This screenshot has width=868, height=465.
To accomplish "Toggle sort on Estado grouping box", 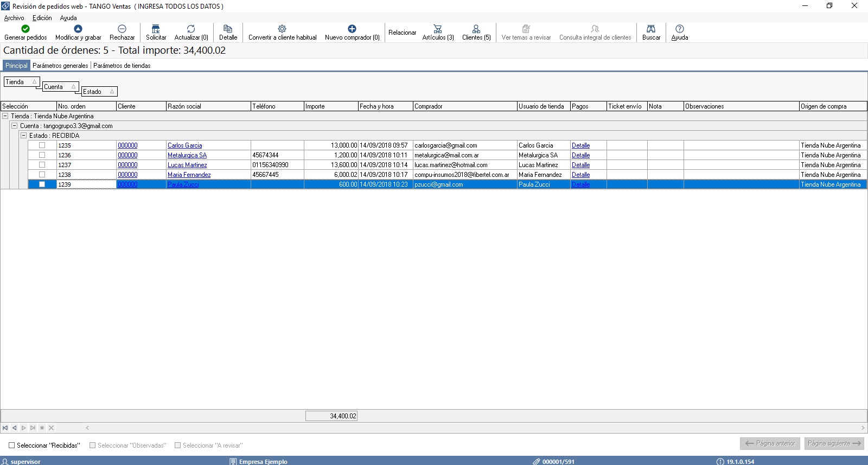I will [99, 92].
